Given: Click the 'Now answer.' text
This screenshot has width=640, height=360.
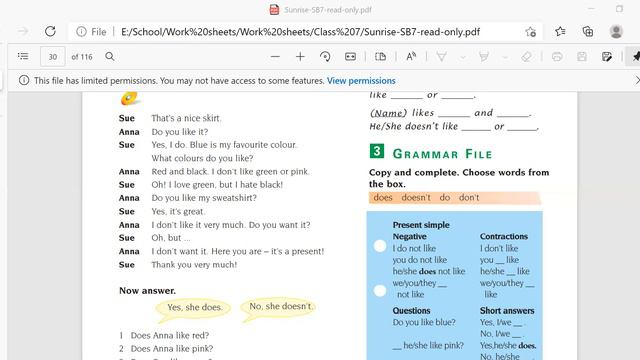Looking at the screenshot, I should tap(147, 291).
